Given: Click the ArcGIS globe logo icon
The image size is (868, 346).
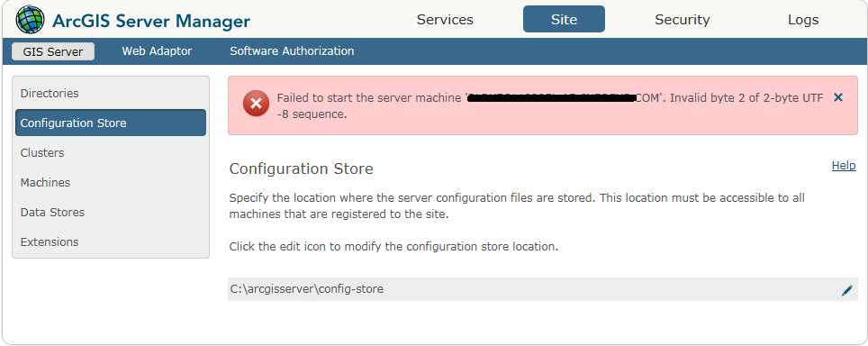Looking at the screenshot, I should click(31, 20).
